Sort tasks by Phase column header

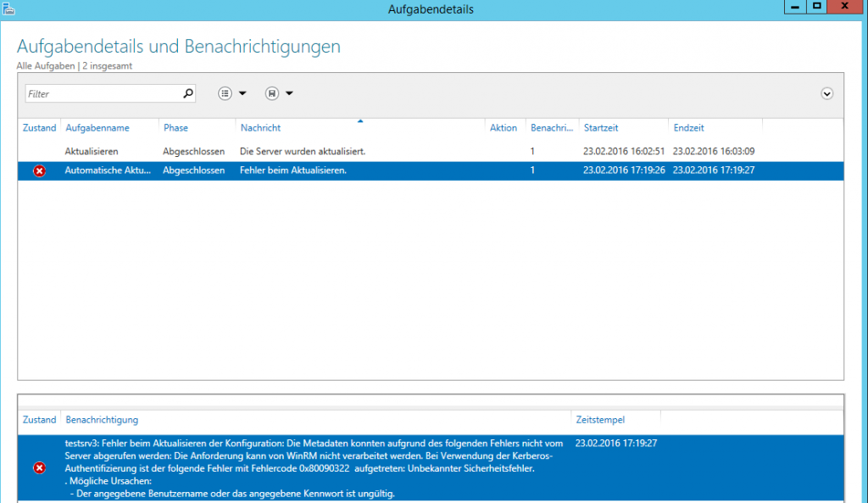175,127
